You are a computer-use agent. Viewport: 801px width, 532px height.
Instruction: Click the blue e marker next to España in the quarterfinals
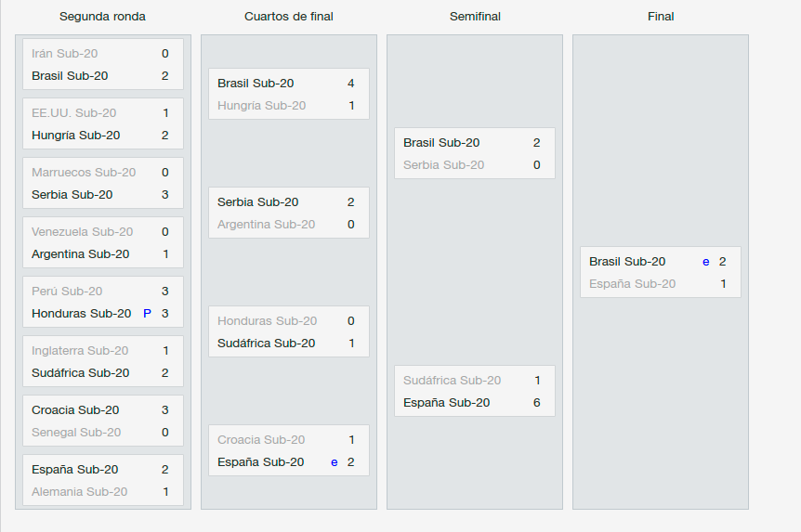click(335, 462)
